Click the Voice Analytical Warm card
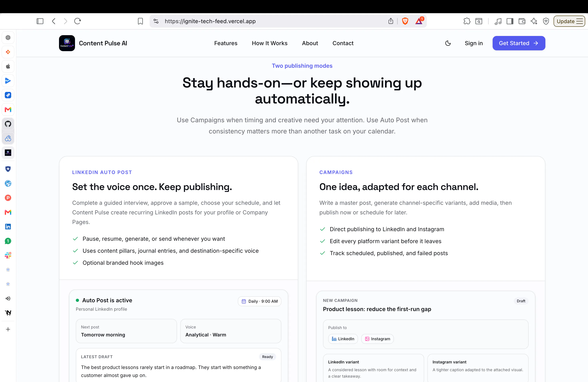The image size is (588, 382). [231, 331]
